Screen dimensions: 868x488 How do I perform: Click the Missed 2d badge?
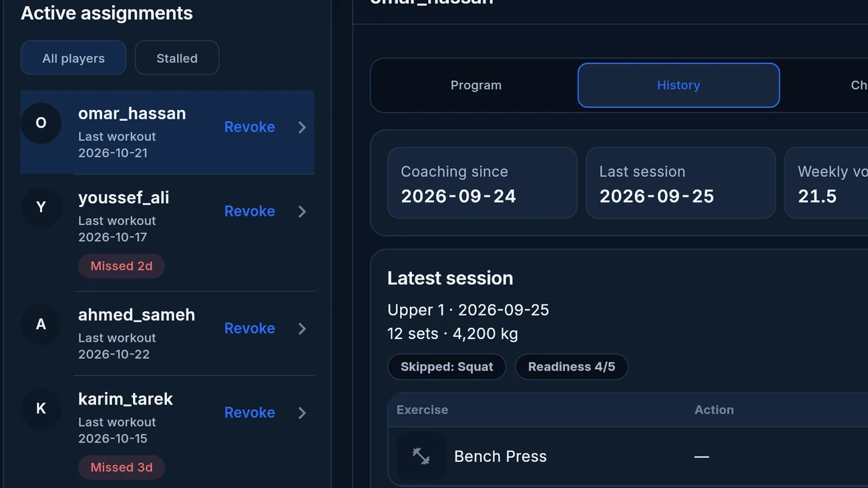(x=122, y=266)
